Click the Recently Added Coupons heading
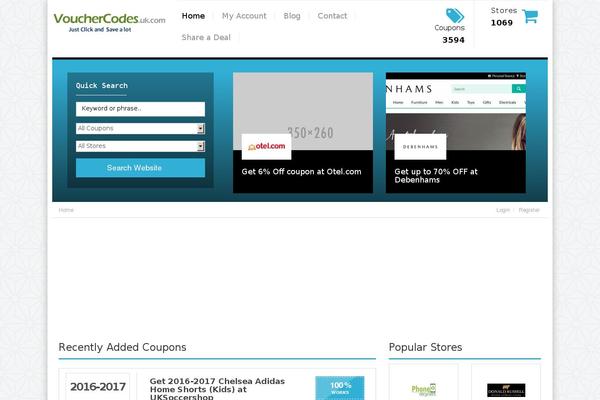The width and height of the screenshot is (600, 400). click(122, 347)
